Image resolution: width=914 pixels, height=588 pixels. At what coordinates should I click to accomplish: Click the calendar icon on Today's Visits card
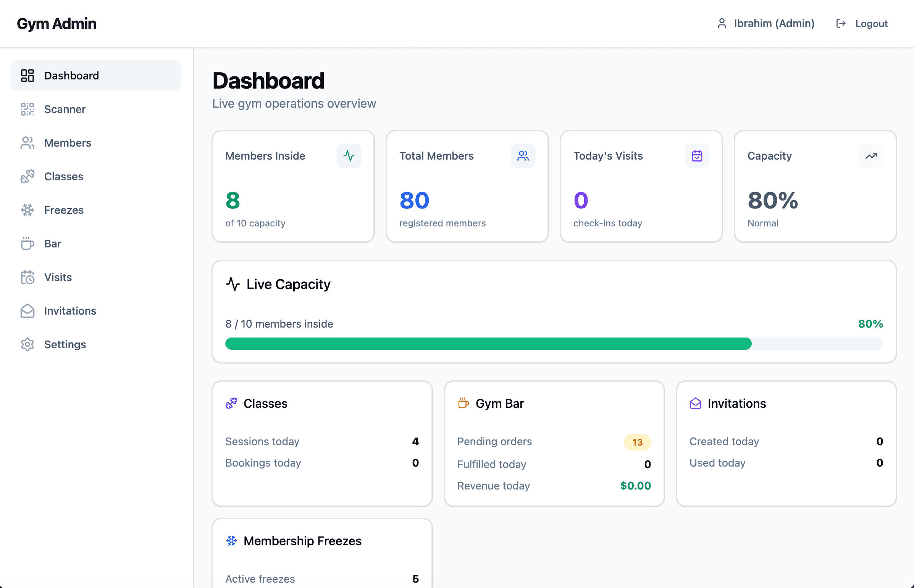(697, 156)
